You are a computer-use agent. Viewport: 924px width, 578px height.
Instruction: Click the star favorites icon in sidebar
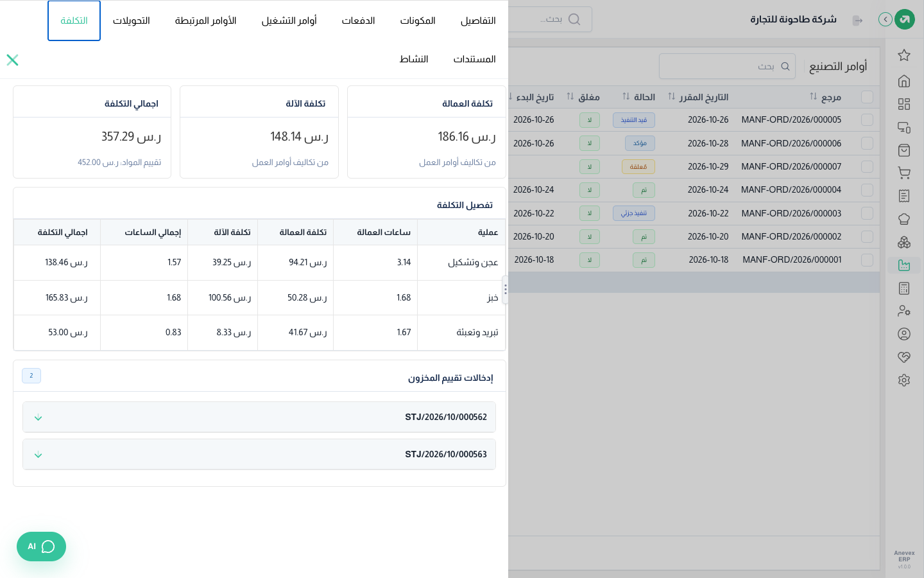click(x=904, y=55)
